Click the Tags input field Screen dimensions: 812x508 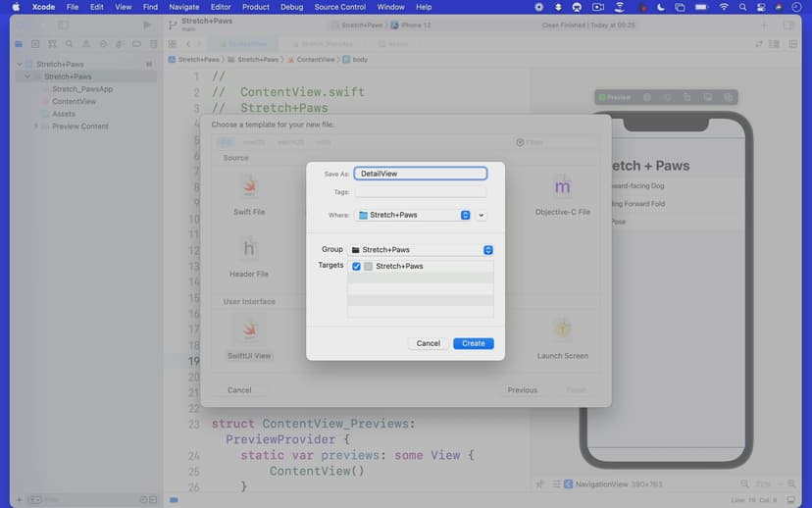421,192
